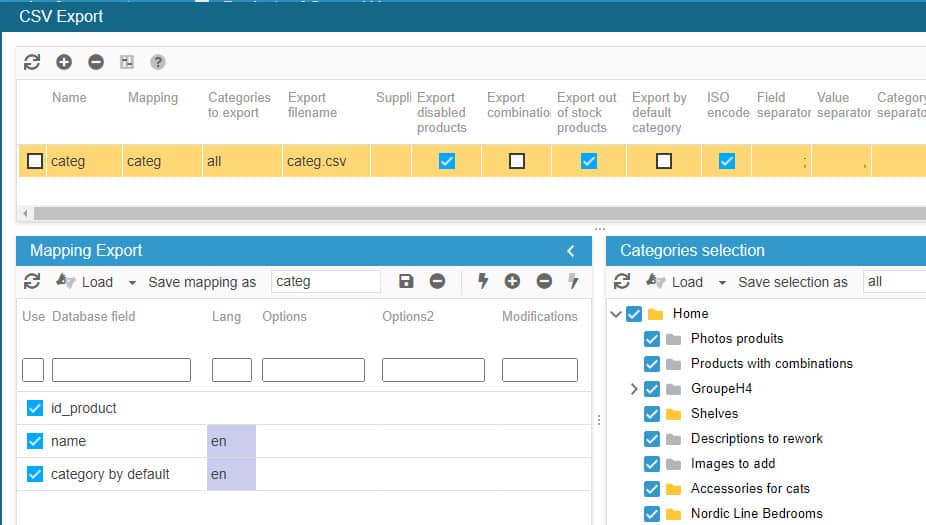Click the Save mapping as name field

[x=326, y=282]
